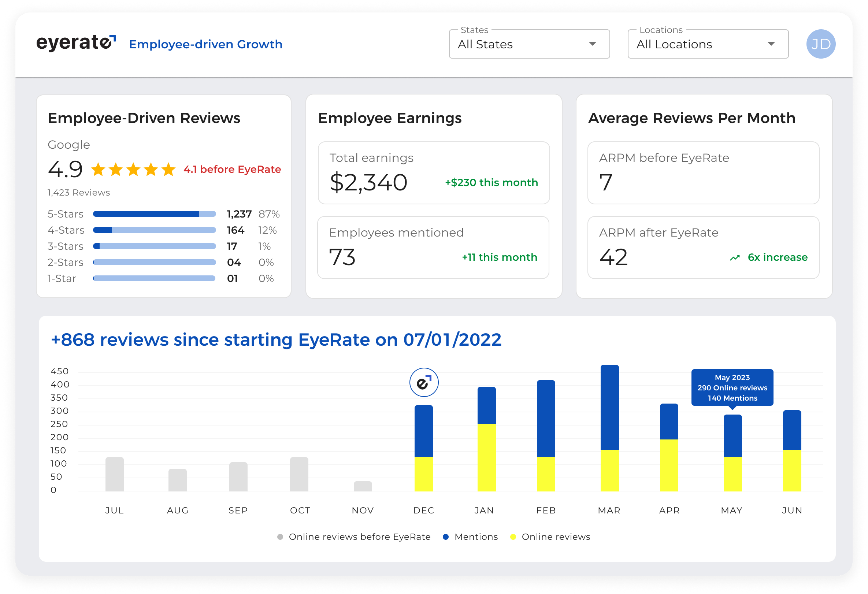This screenshot has width=868, height=594.
Task: Click the Employee-driven Growth header label
Action: (x=205, y=44)
